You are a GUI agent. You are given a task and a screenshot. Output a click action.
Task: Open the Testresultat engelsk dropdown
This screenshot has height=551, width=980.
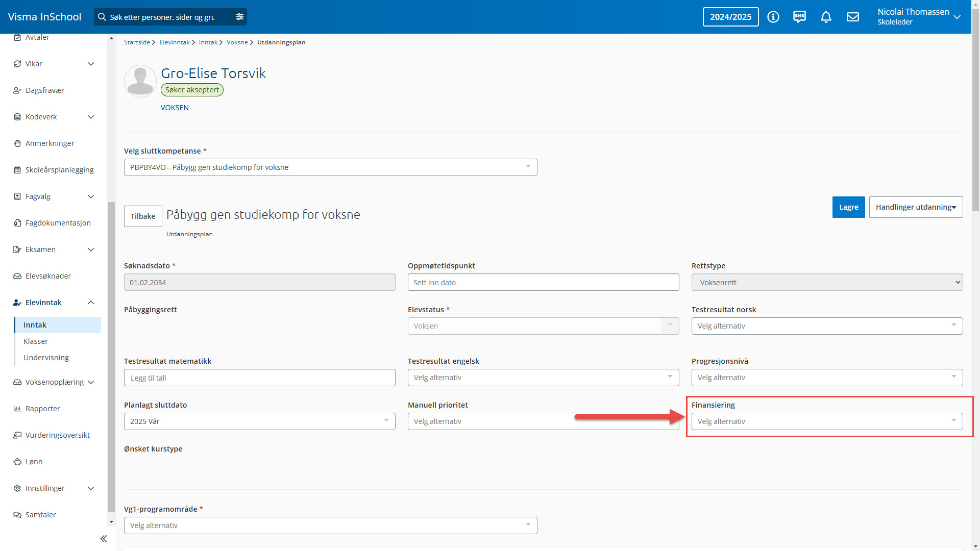543,378
